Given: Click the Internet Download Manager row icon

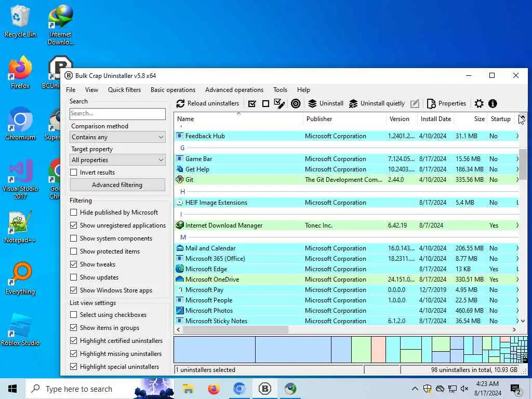Looking at the screenshot, I should pyautogui.click(x=179, y=225).
